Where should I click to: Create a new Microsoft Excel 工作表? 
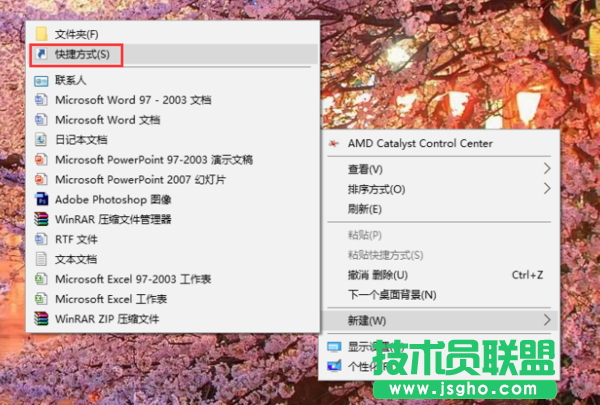[x=173, y=299]
